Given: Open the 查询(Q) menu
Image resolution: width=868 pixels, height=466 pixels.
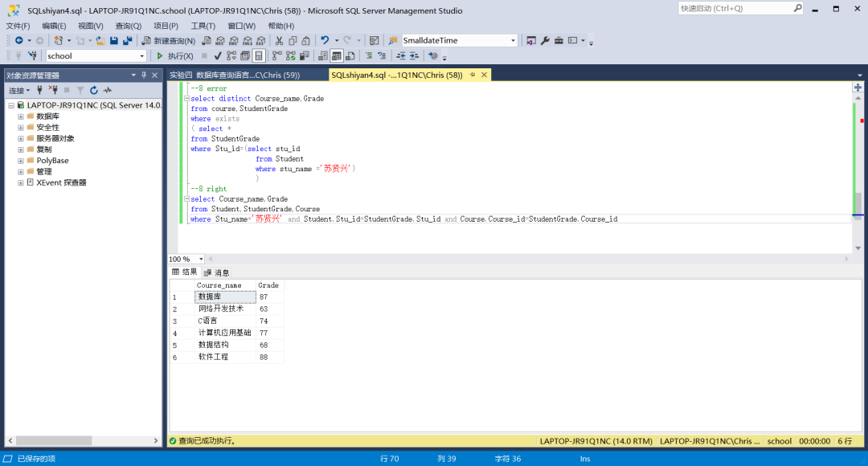Looking at the screenshot, I should pyautogui.click(x=129, y=26).
